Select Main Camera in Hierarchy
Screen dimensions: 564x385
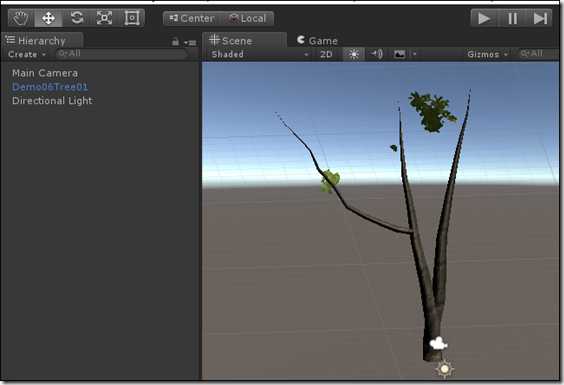[45, 73]
